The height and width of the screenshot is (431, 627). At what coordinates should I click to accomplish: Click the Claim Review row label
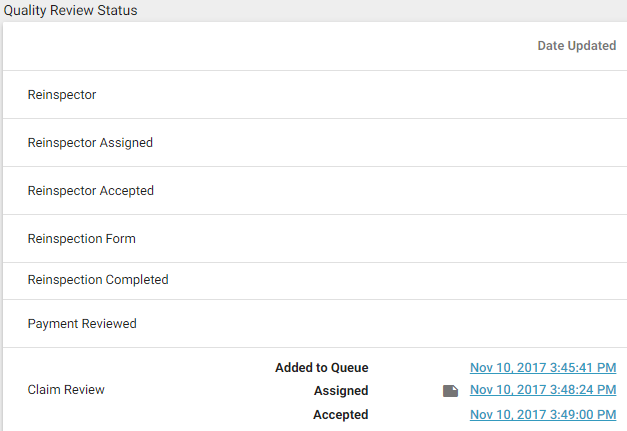click(66, 390)
